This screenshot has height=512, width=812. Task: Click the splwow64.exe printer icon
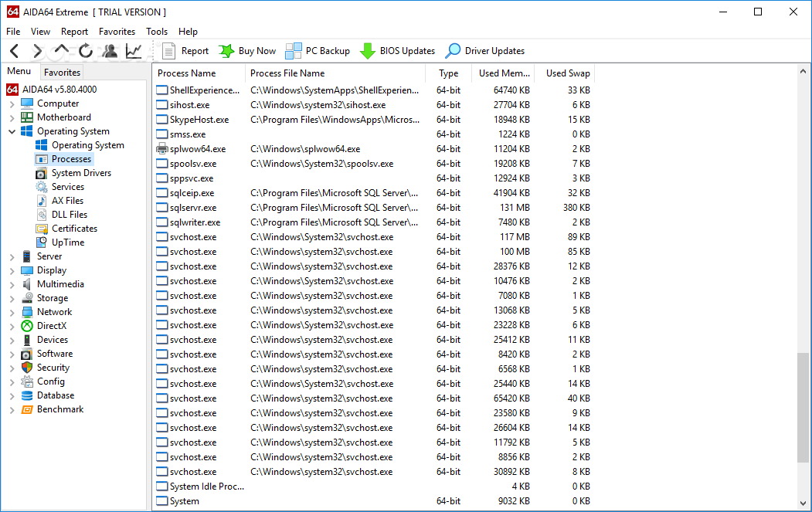[162, 149]
